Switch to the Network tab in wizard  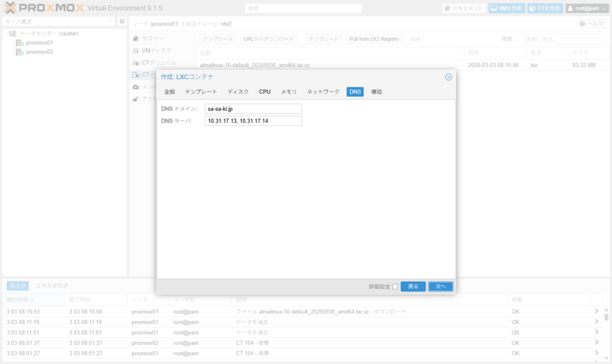(323, 92)
